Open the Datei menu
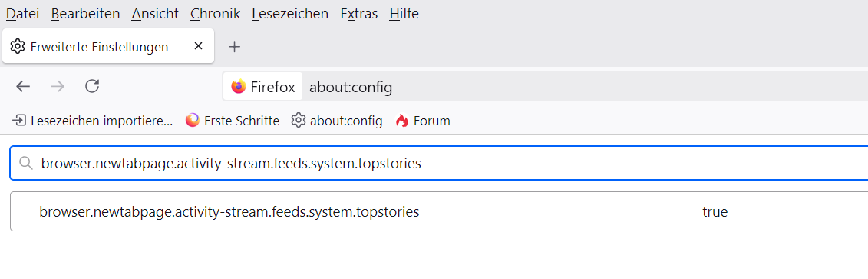The width and height of the screenshot is (868, 279). (23, 14)
